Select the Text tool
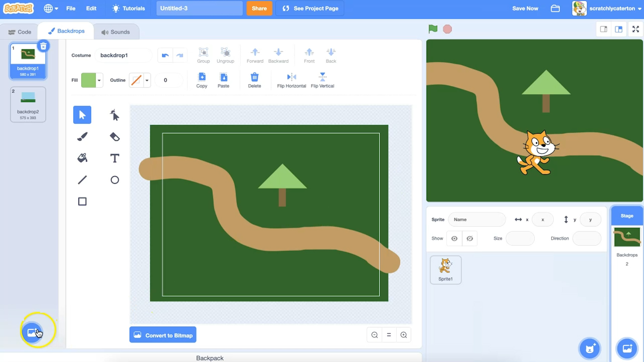This screenshot has height=362, width=644. 114,158
